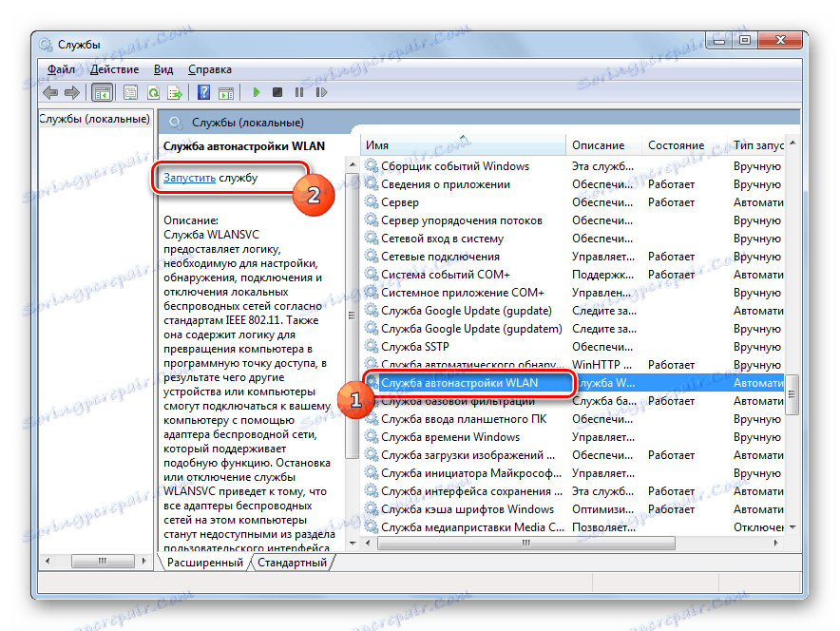Click the gear icon of Сетевые подключения

(372, 256)
